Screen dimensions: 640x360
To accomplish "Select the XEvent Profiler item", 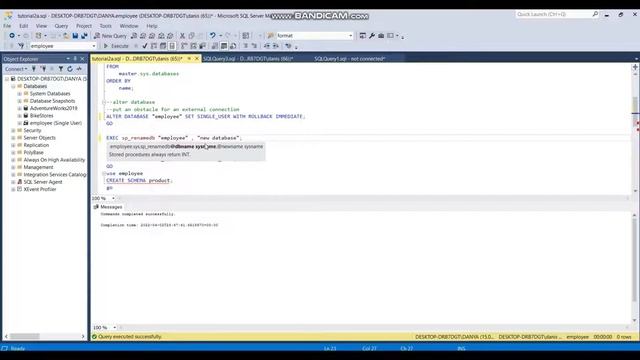I will (x=40, y=189).
